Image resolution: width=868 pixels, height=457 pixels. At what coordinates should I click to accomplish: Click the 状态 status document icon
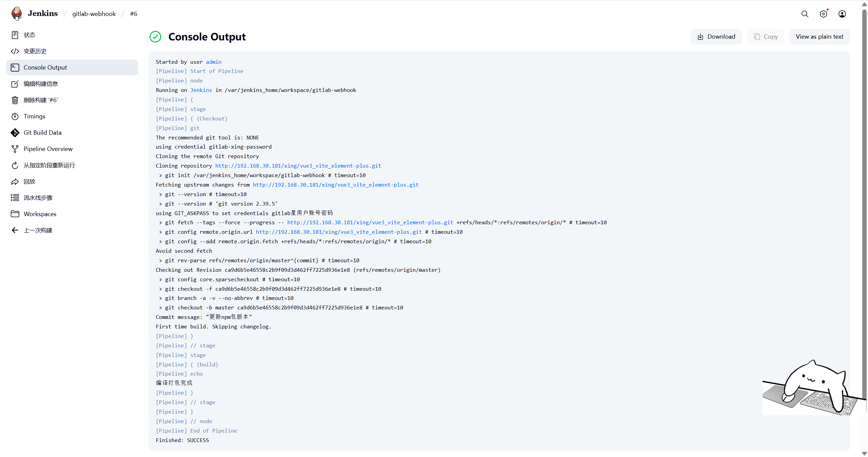tap(15, 35)
